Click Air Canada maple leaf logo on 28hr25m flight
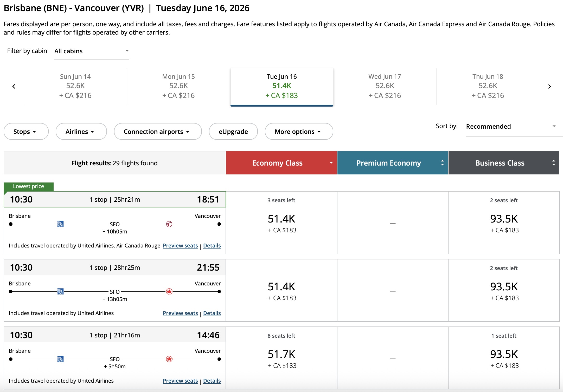This screenshot has width=563, height=392. tap(169, 292)
